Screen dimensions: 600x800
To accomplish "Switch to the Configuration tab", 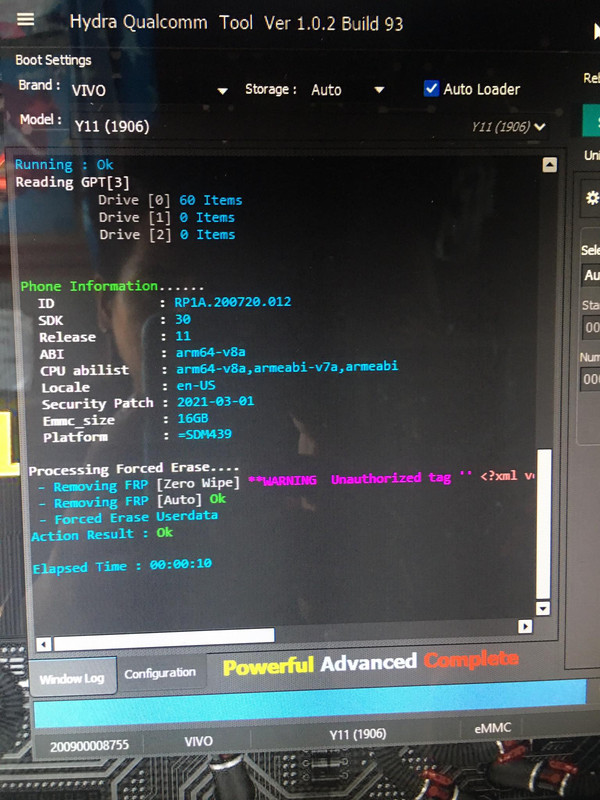I will coord(160,673).
